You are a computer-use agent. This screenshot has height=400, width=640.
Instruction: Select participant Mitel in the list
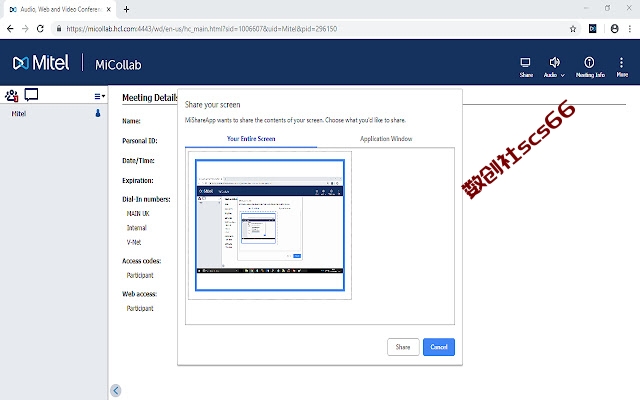point(19,113)
